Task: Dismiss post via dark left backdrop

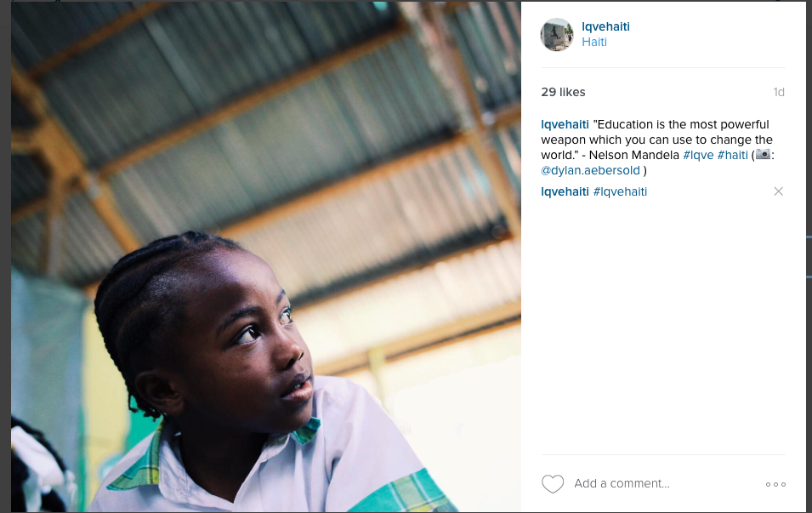Action: pyautogui.click(x=5, y=257)
